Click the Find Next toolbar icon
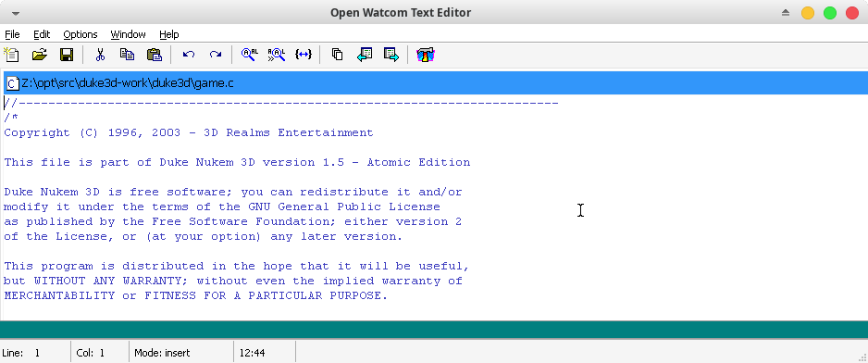The image size is (868, 363). 277,55
